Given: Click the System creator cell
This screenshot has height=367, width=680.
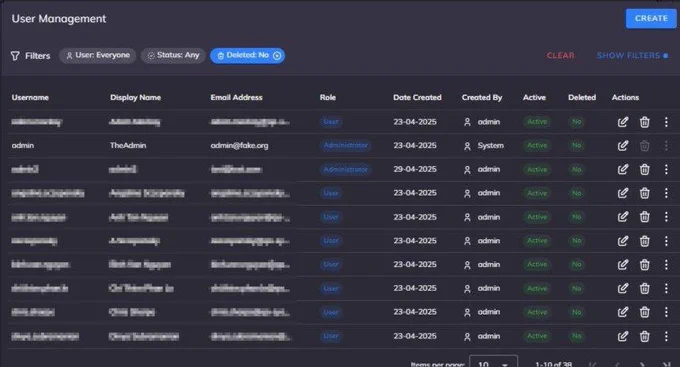Looking at the screenshot, I should point(490,146).
